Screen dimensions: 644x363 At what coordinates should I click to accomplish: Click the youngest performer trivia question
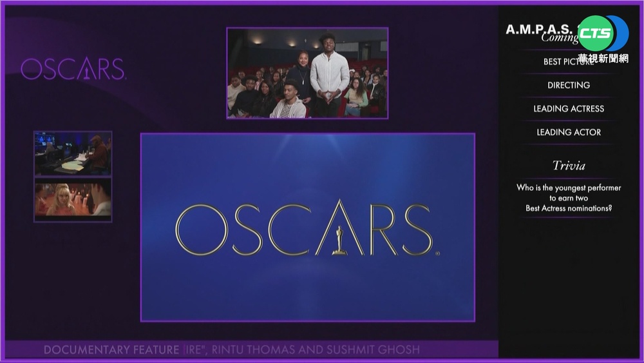[x=568, y=198]
